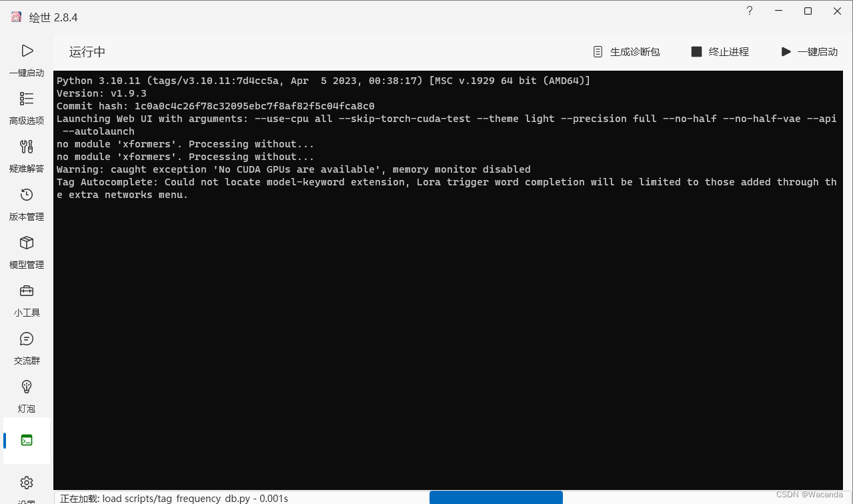Click the 'Version: v1.9.3' console line
This screenshot has height=504, width=853.
[101, 93]
